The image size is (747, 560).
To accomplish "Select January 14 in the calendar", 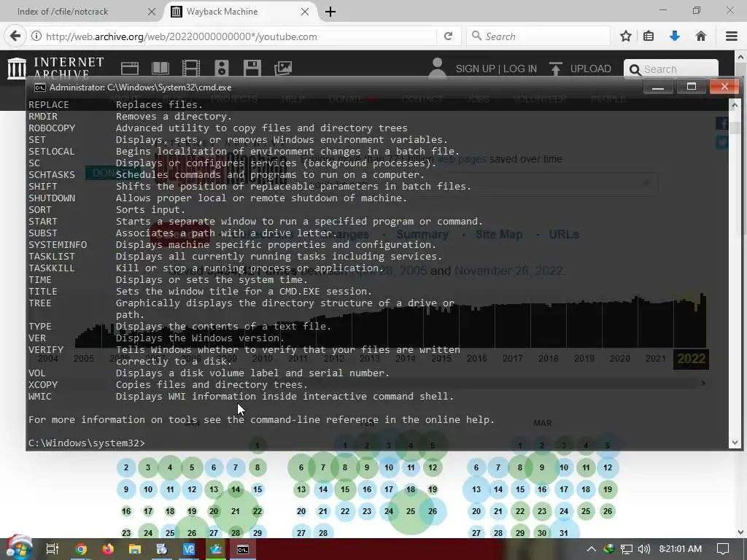I will click(236, 489).
